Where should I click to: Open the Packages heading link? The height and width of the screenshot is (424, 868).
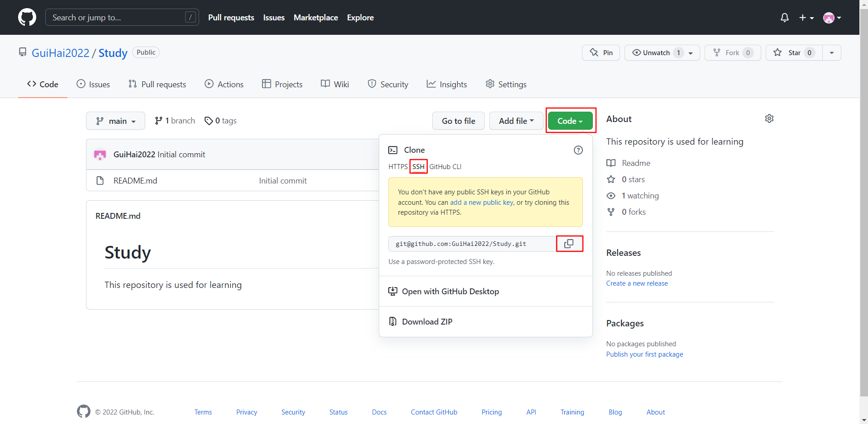point(625,323)
